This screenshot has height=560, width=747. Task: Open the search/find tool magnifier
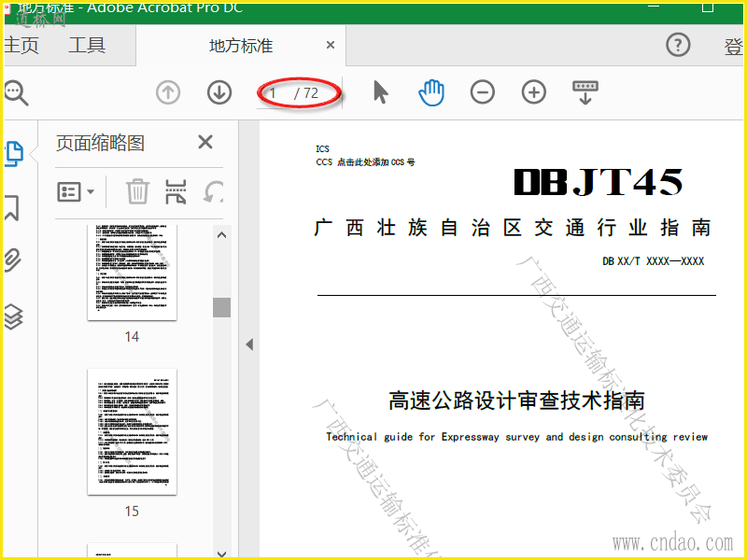coord(16,92)
